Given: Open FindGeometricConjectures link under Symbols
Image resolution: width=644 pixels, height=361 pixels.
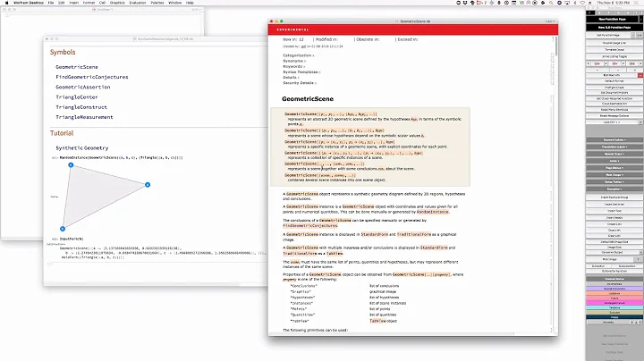Looking at the screenshot, I should coord(92,77).
